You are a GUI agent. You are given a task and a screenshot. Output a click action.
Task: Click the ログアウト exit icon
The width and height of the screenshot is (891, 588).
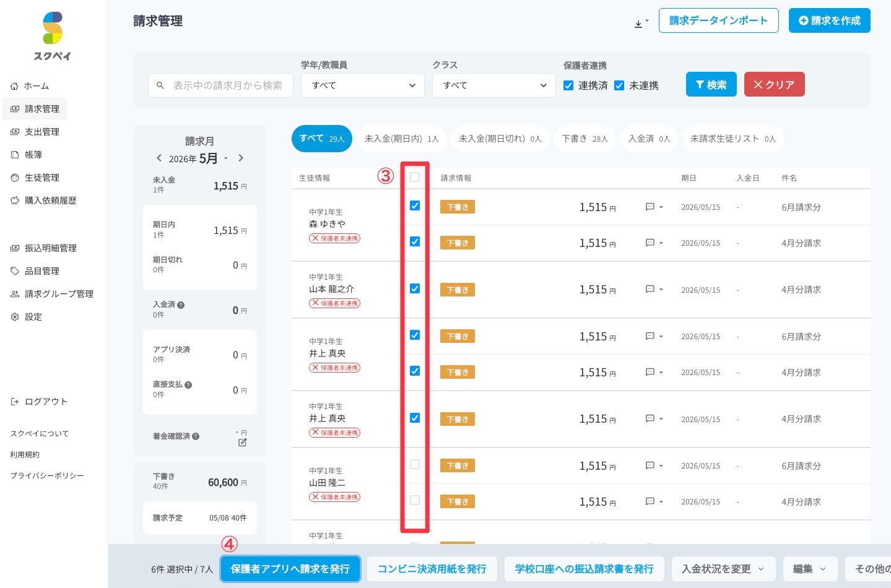coord(15,402)
